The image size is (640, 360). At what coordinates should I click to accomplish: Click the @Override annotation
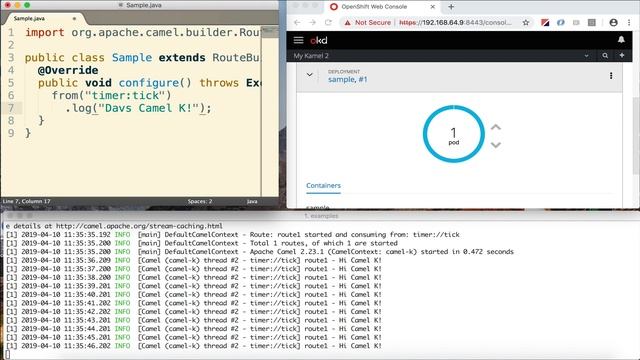point(68,70)
